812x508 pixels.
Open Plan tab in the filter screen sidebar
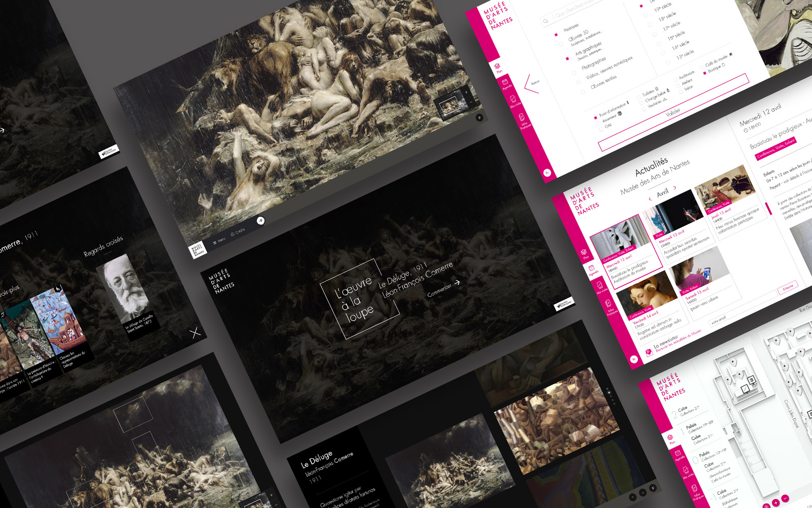point(498,68)
